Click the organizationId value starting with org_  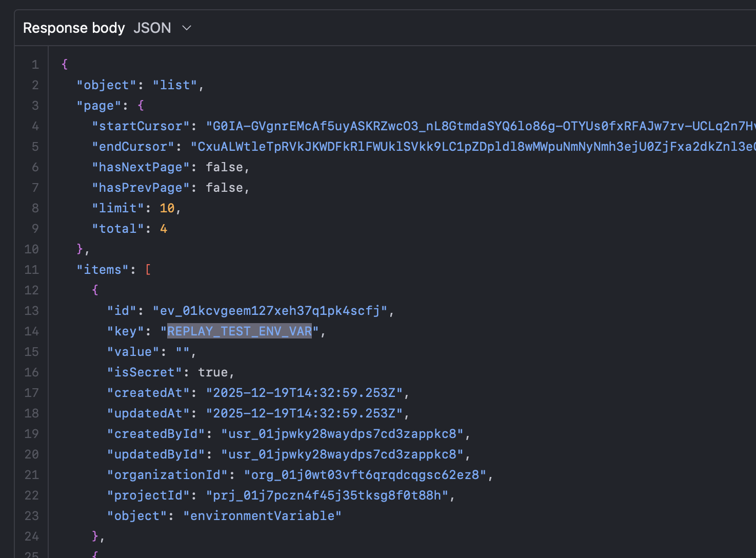pos(365,475)
